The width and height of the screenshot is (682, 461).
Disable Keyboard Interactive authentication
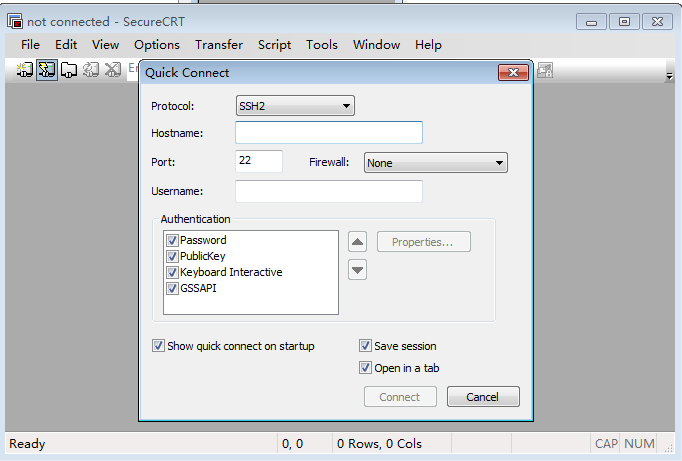[x=172, y=272]
